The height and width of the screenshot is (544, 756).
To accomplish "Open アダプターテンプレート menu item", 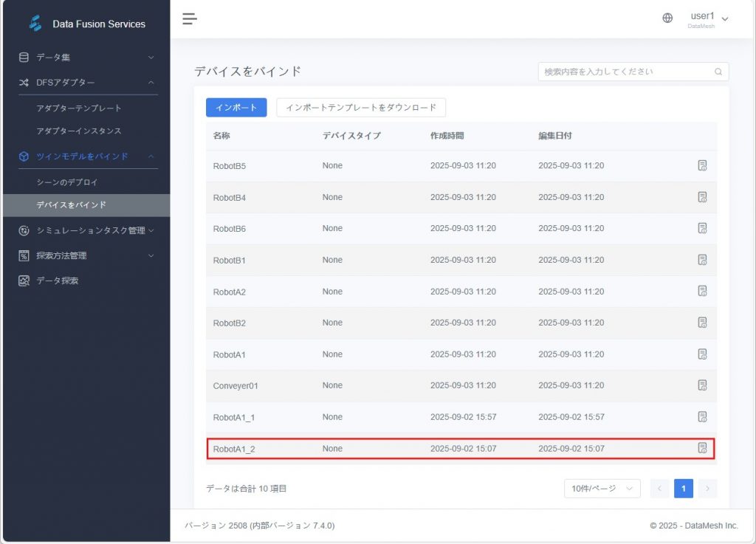I will pyautogui.click(x=79, y=108).
